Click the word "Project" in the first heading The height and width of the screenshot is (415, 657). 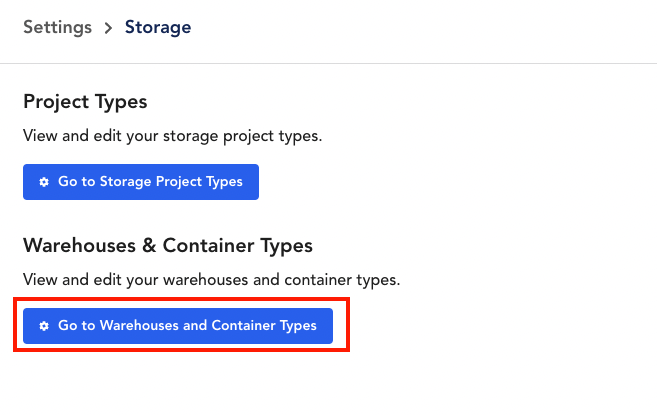point(56,102)
